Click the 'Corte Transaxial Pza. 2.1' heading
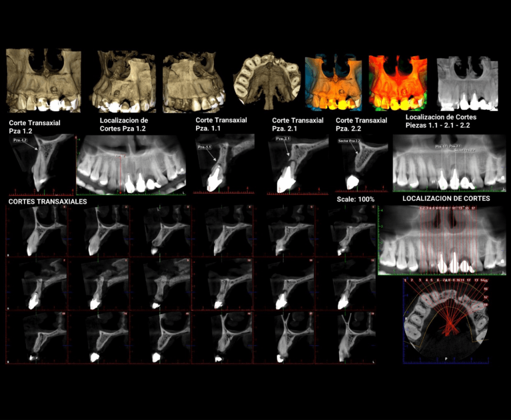The width and height of the screenshot is (511, 420). pyautogui.click(x=297, y=125)
